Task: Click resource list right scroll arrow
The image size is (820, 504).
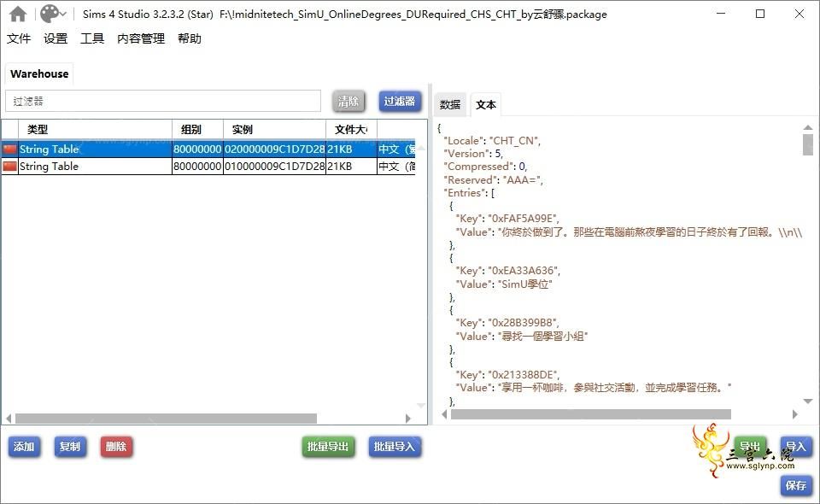Action: point(408,419)
